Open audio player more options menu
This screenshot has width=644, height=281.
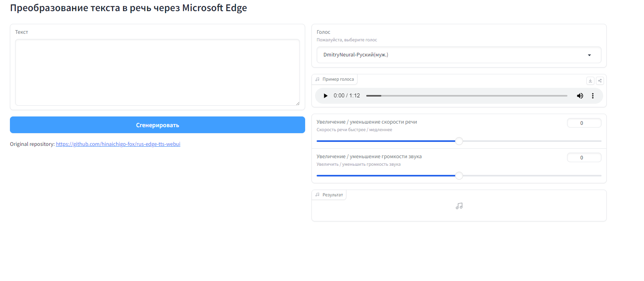[x=593, y=96]
